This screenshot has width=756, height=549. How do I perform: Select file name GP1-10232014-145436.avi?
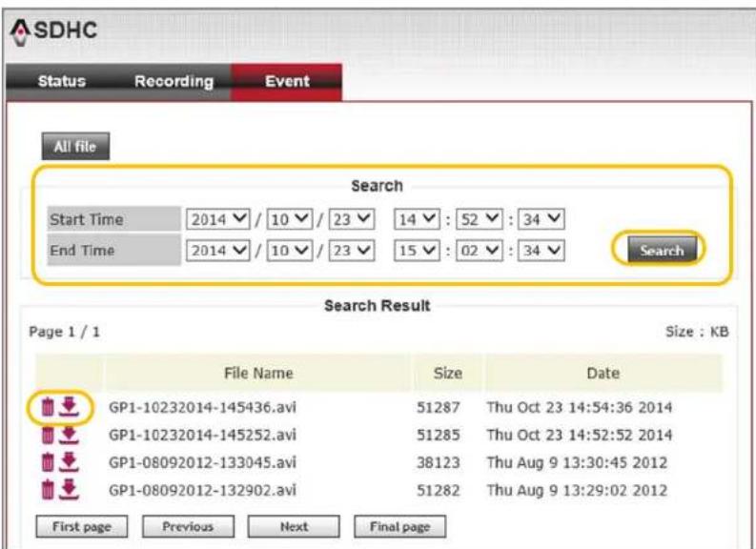pyautogui.click(x=202, y=408)
